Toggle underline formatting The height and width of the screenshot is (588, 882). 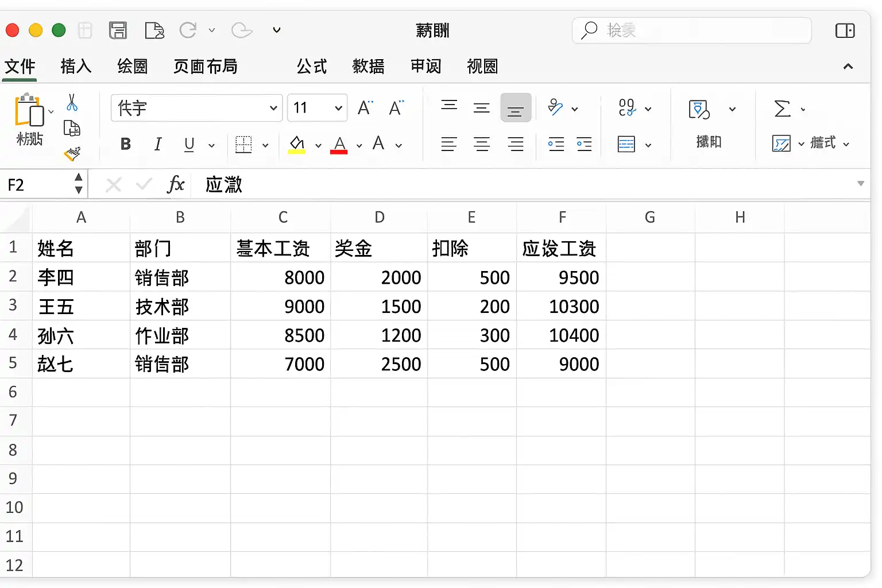tap(189, 144)
